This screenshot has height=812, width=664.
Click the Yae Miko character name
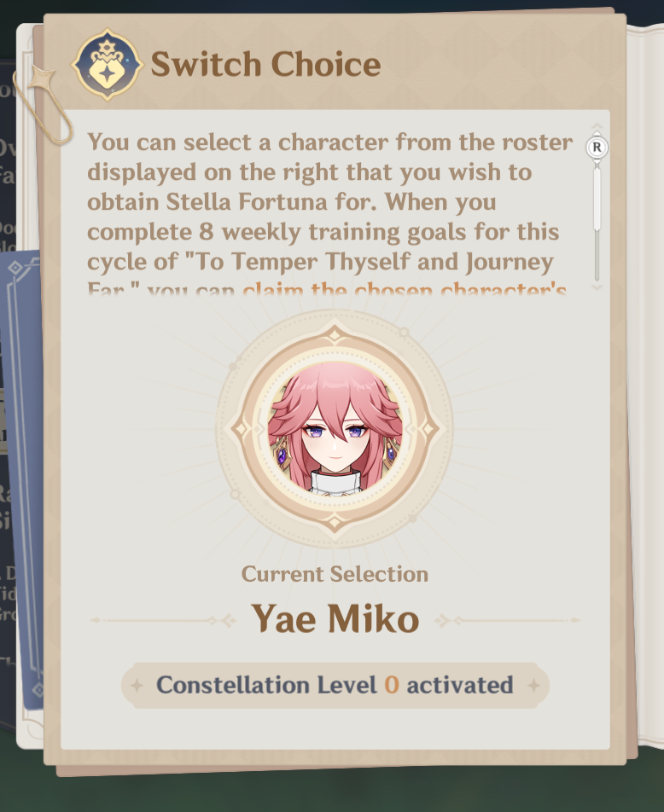335,618
